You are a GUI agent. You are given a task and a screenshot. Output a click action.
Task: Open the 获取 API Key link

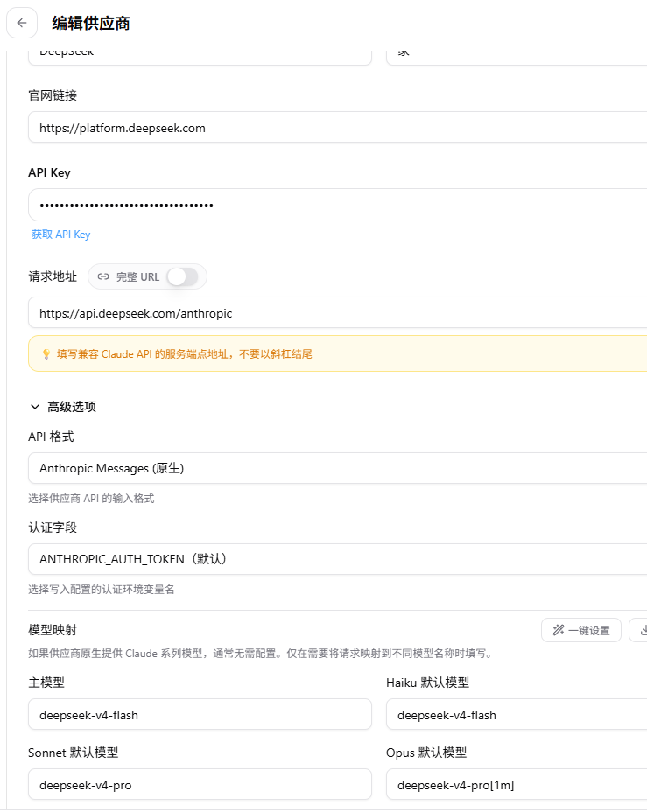click(x=60, y=234)
